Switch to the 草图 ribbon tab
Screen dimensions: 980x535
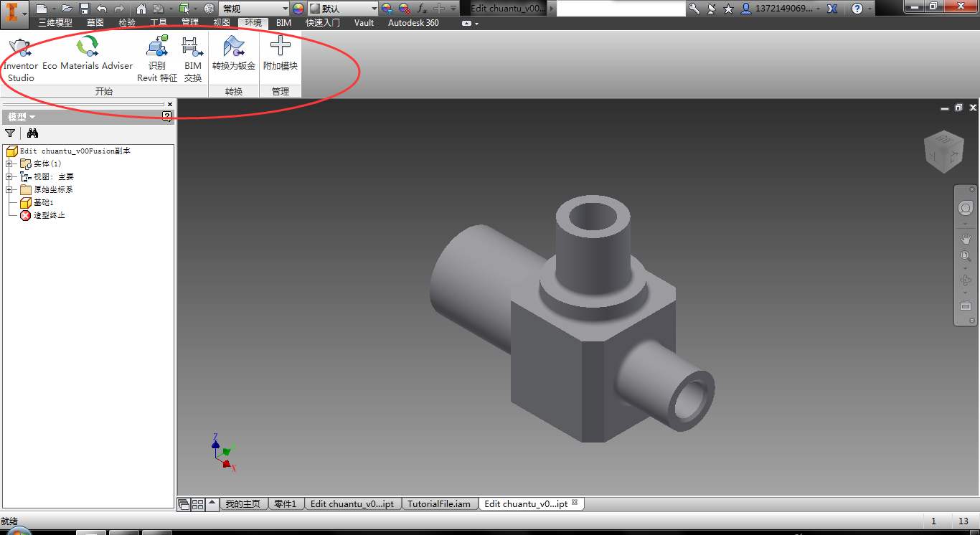95,23
